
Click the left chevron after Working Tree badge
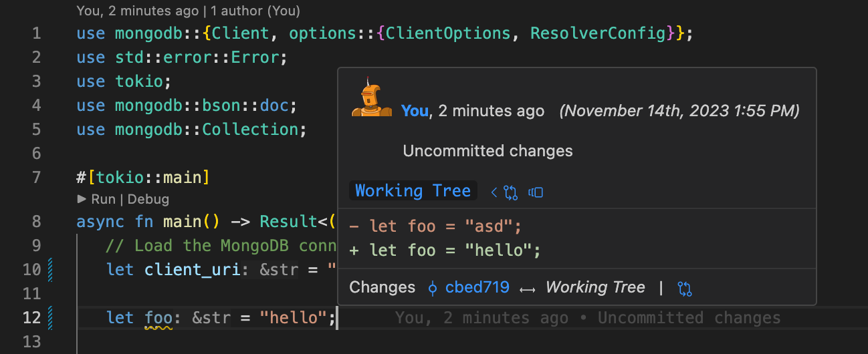(494, 192)
